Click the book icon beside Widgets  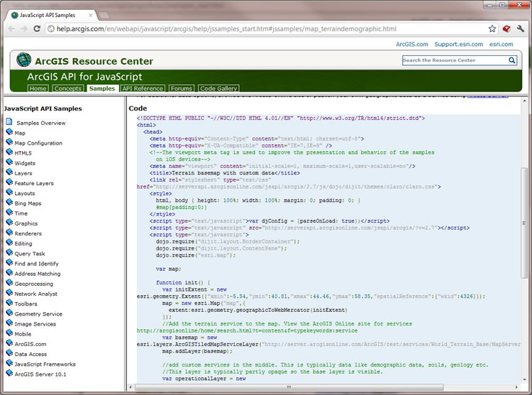9,162
